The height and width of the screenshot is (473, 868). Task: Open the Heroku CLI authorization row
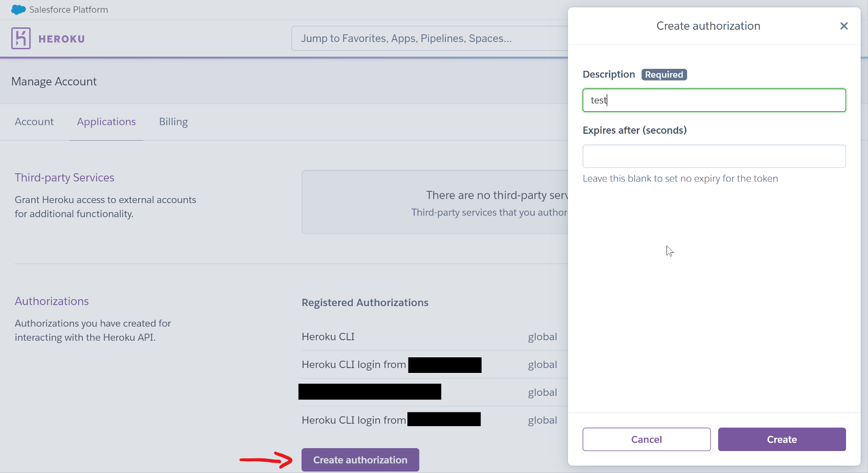[x=328, y=337]
